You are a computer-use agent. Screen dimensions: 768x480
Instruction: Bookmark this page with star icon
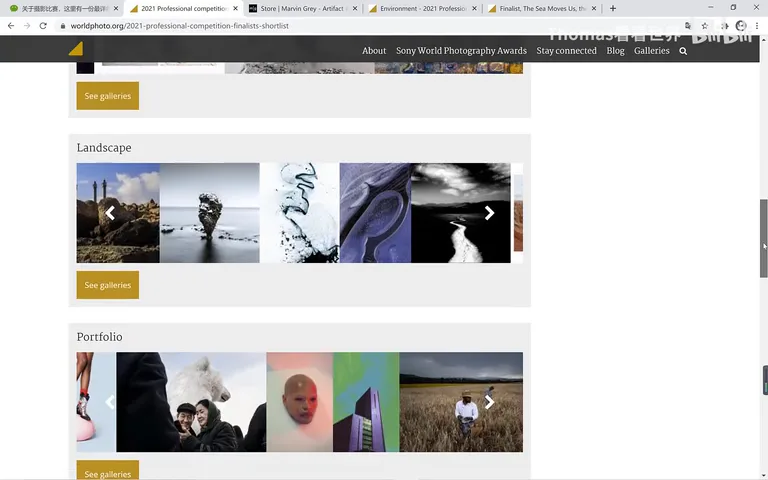coord(704,26)
